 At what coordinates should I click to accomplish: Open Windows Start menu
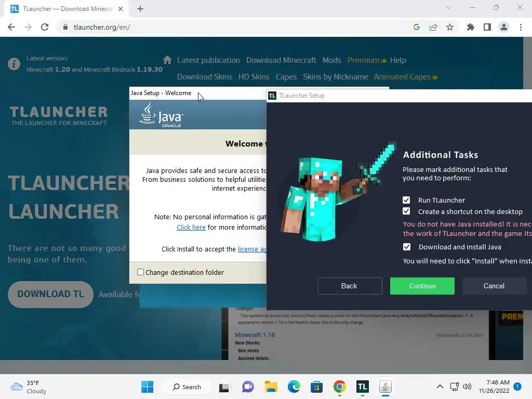(x=147, y=387)
